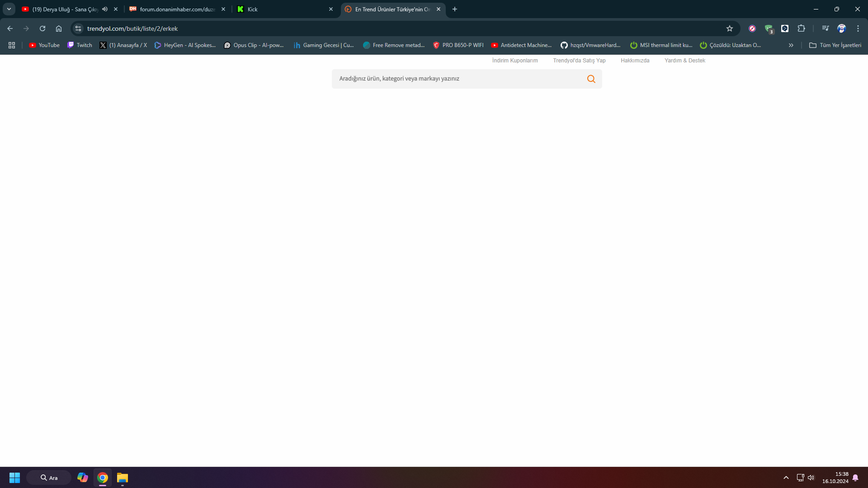
Task: Switch to the forum.donanimhaber.com tab
Action: [x=177, y=9]
